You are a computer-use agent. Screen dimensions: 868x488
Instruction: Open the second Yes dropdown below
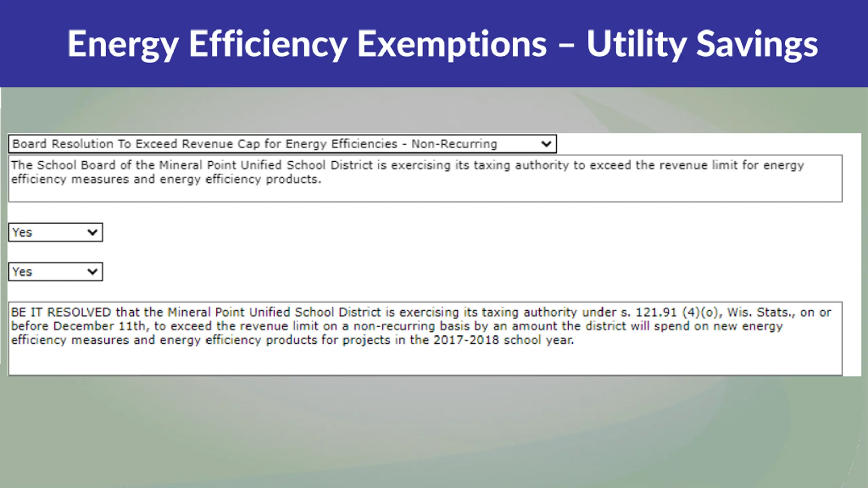coord(56,271)
